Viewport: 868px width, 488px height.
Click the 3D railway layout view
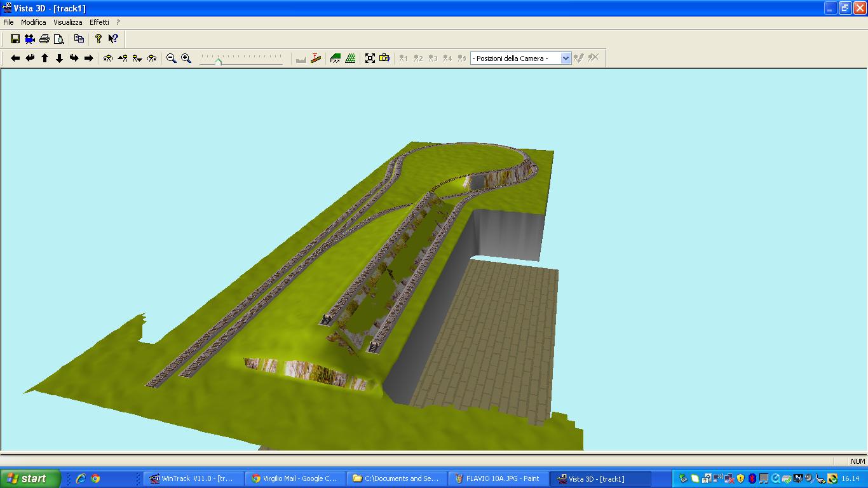point(434,260)
